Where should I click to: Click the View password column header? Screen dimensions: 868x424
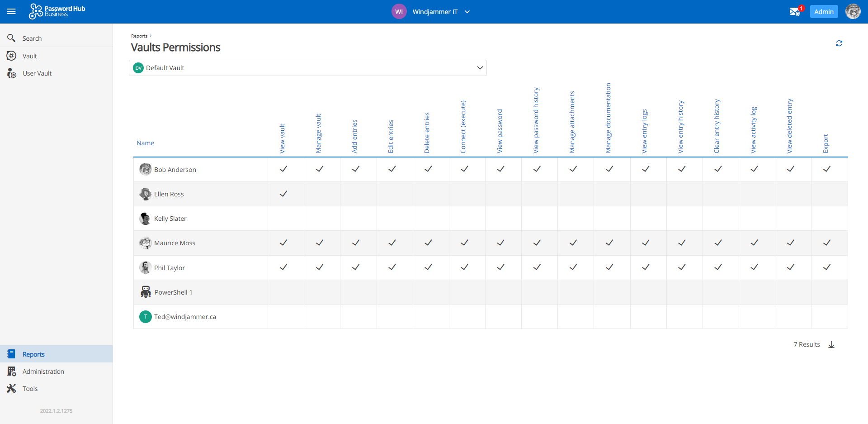click(500, 131)
